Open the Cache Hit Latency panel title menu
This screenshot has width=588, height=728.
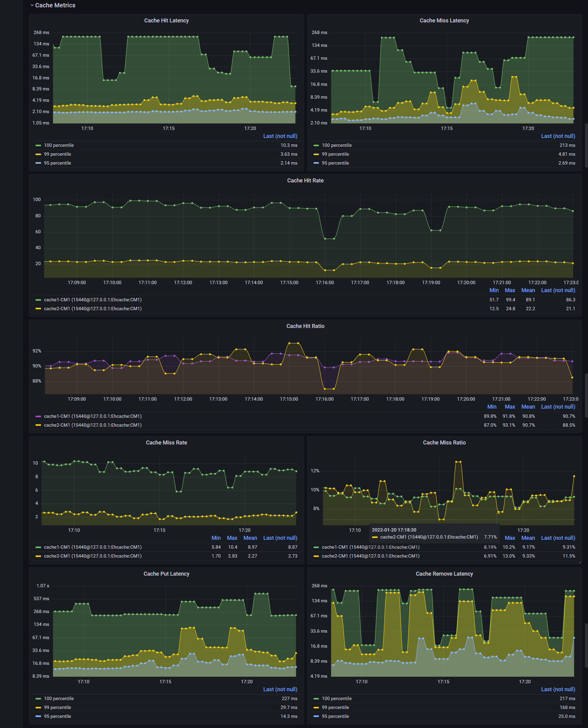tap(166, 21)
